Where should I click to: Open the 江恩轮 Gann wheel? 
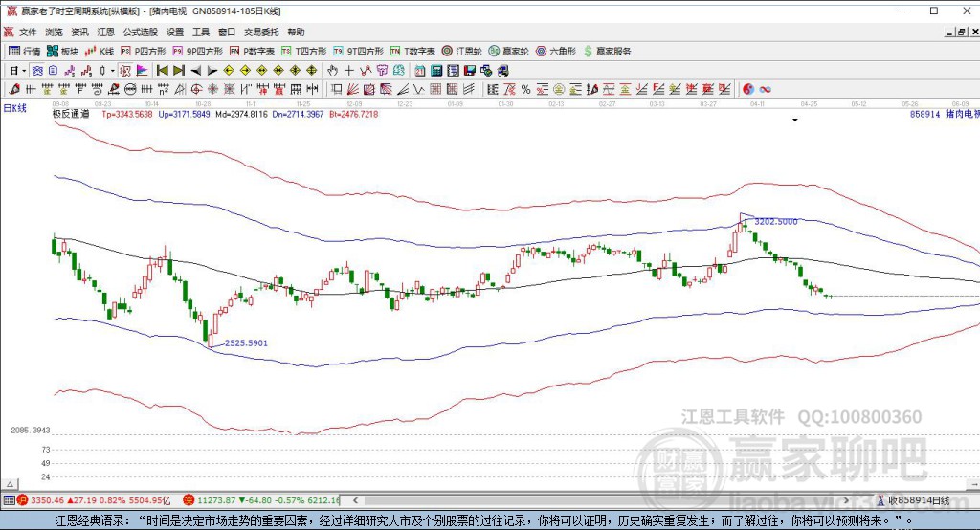462,52
